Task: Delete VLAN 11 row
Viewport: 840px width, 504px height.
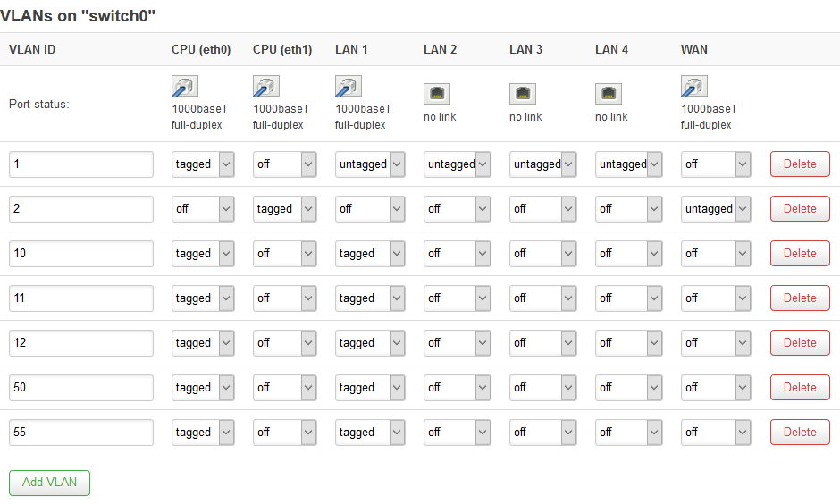Action: 800,298
